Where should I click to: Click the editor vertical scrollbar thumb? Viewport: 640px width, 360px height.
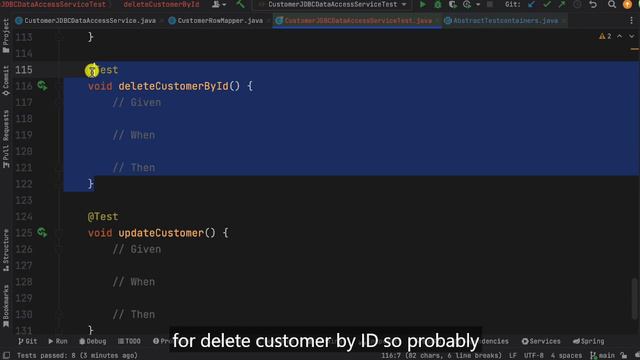pos(634,299)
